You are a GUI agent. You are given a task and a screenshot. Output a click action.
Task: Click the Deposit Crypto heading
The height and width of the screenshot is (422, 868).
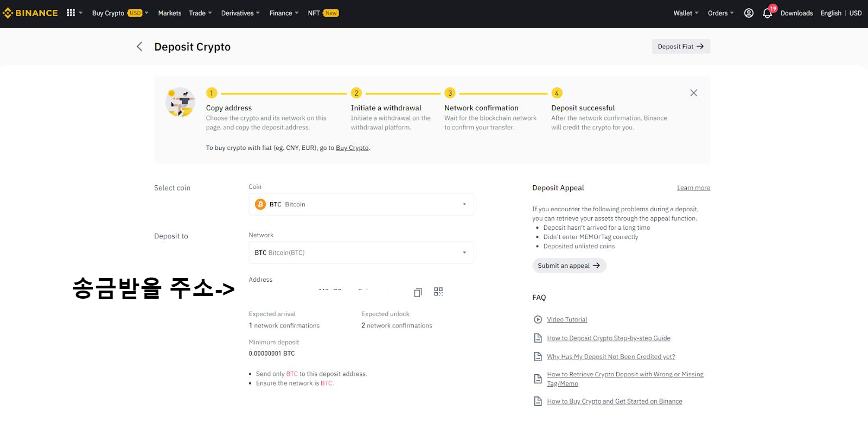[x=193, y=47]
